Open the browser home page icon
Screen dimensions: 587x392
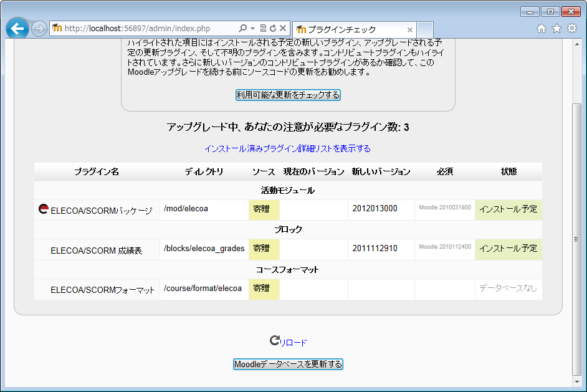542,29
